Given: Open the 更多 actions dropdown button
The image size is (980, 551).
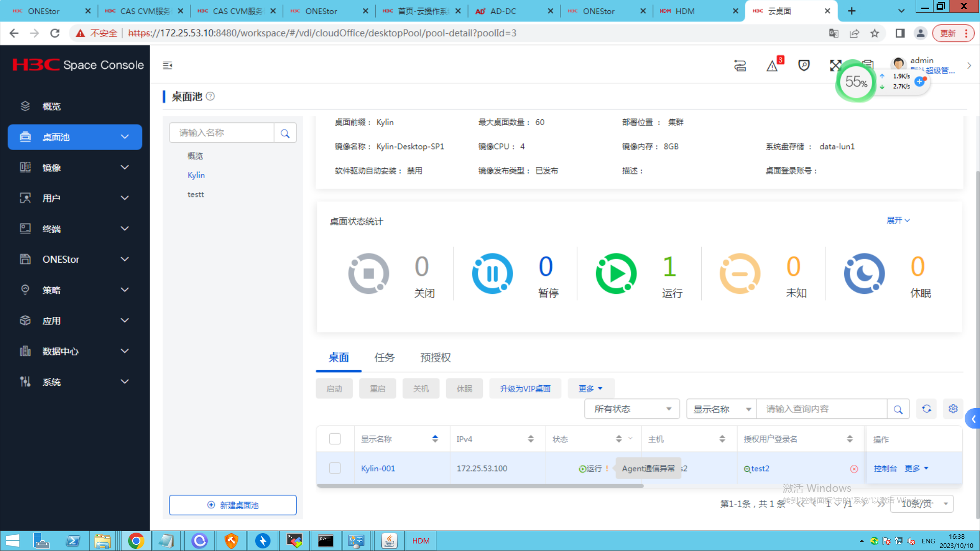Looking at the screenshot, I should coord(590,389).
